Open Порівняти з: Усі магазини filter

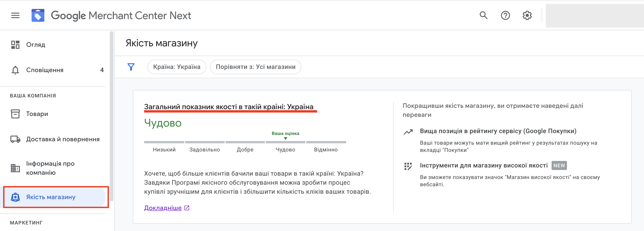256,67
